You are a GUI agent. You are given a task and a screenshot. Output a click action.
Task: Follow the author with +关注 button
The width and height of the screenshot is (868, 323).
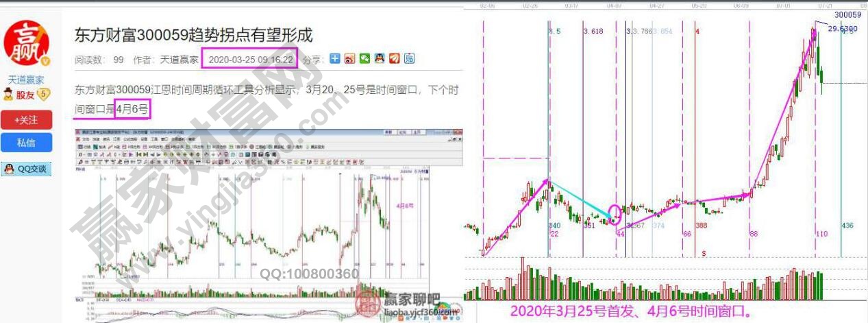tap(26, 120)
